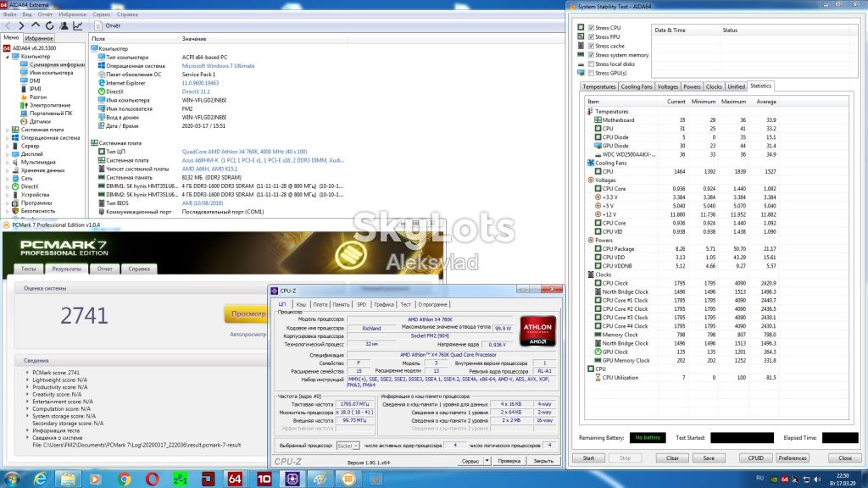Switch to Избранное tab in AIDA64
868x488 pixels.
(x=39, y=38)
